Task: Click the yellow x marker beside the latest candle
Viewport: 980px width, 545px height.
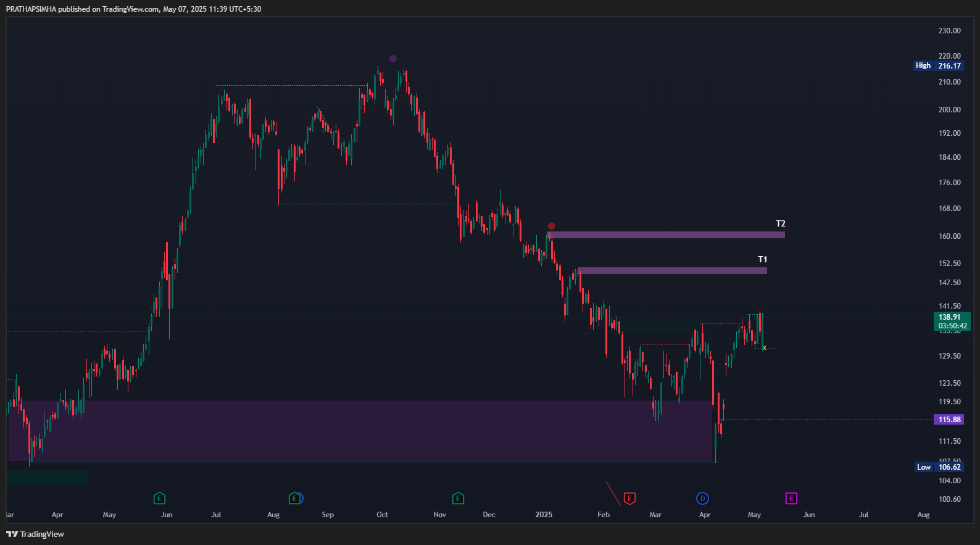Action: 765,348
